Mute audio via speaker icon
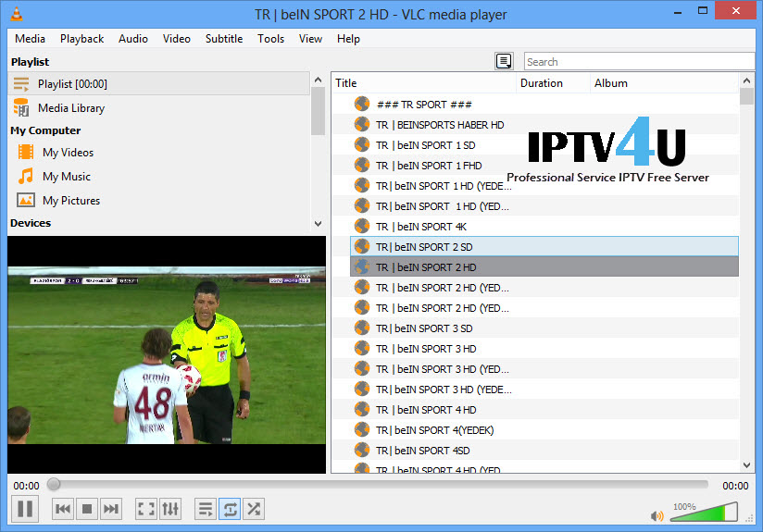The width and height of the screenshot is (763, 532). point(657,516)
